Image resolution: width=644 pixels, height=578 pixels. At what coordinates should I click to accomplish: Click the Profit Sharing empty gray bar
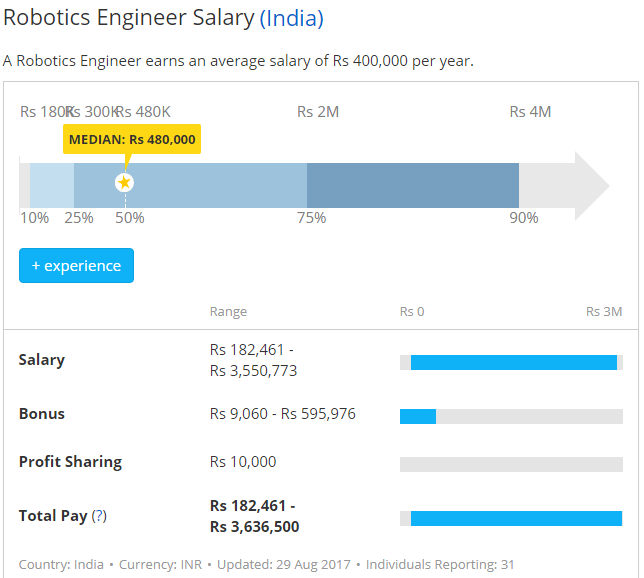click(511, 464)
